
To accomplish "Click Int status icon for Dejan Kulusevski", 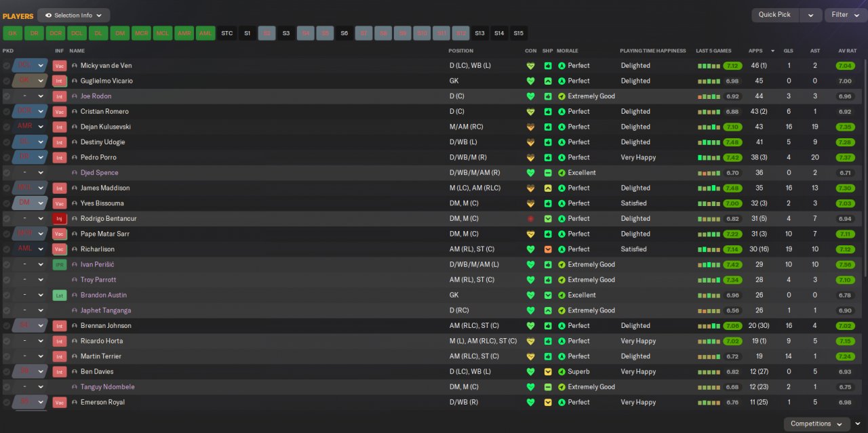I will coord(60,127).
